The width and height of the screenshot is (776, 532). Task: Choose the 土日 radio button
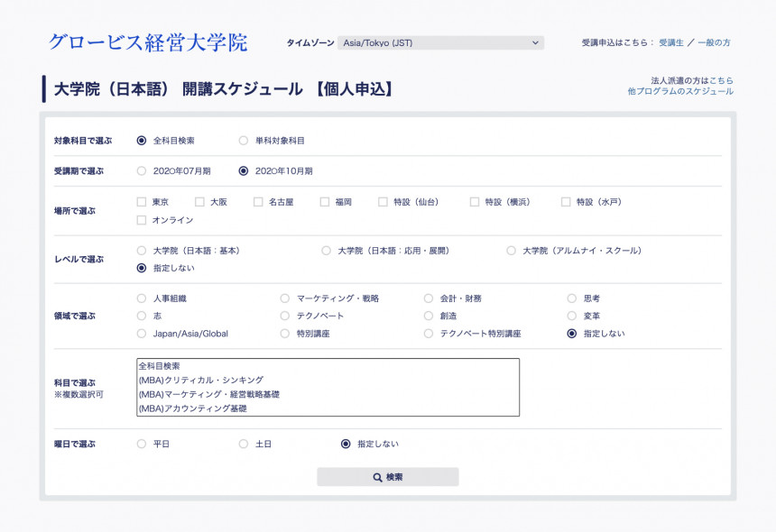[244, 444]
